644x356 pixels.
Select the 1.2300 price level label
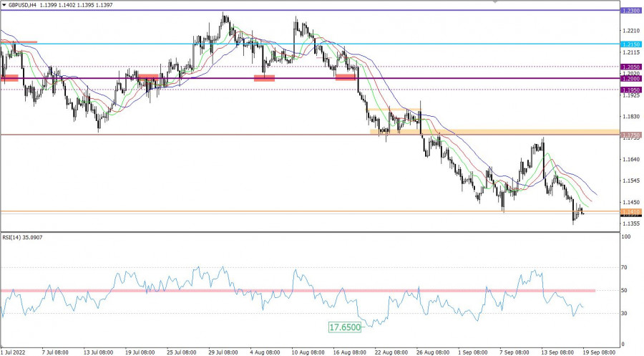pos(630,11)
